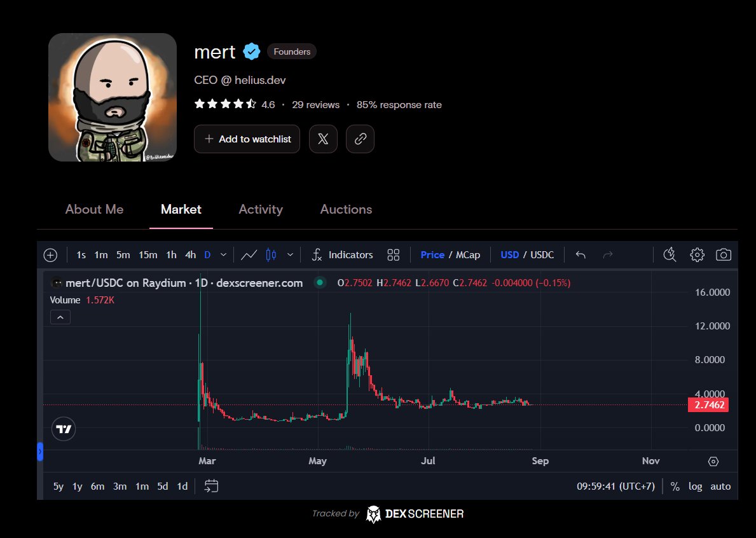Open the go-to-date calendar icon
The height and width of the screenshot is (538, 756).
211,486
